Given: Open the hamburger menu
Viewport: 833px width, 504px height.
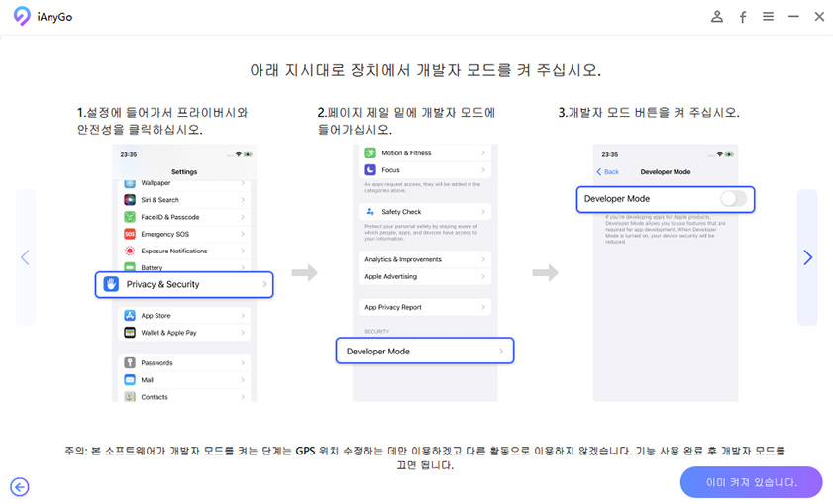Looking at the screenshot, I should 768,17.
